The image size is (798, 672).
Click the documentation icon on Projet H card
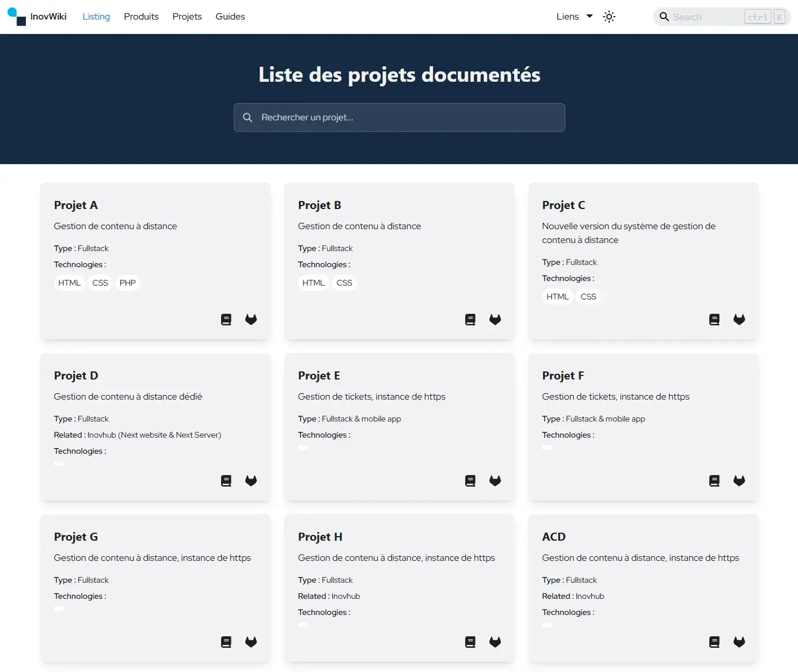(x=470, y=641)
